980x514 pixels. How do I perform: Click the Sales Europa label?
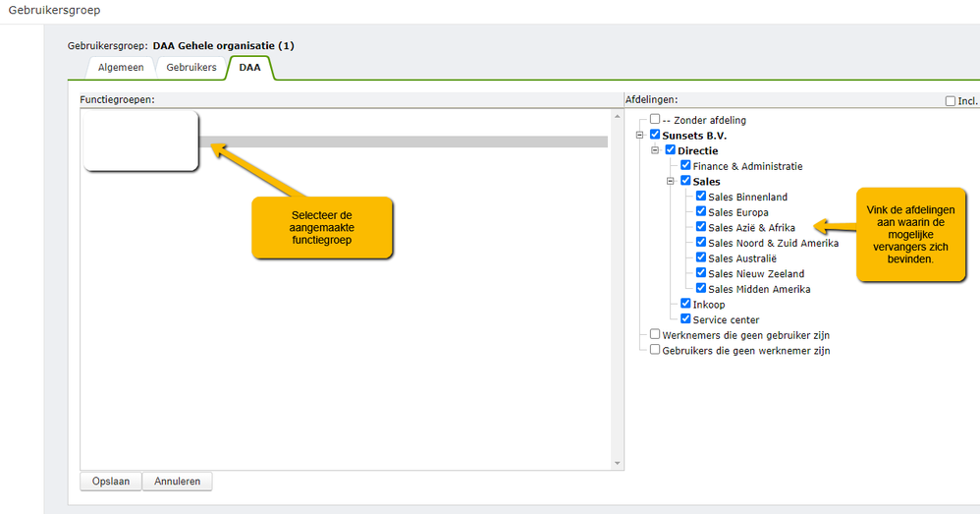pyautogui.click(x=738, y=212)
